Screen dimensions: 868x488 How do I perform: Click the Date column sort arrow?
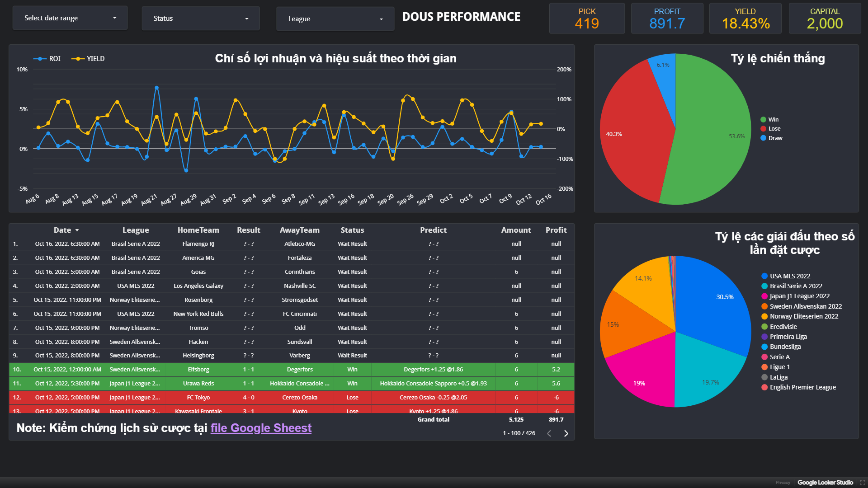click(77, 230)
